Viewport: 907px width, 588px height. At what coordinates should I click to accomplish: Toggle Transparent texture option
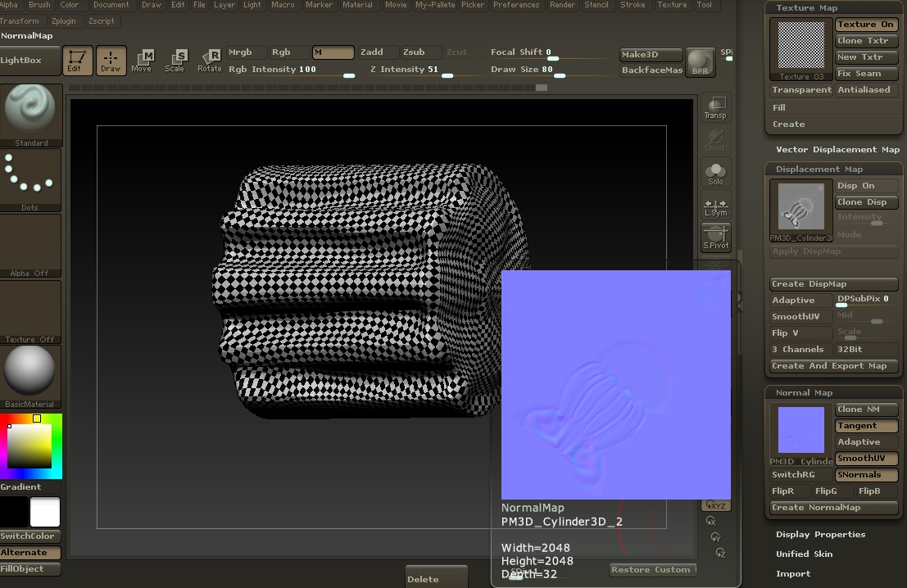801,89
